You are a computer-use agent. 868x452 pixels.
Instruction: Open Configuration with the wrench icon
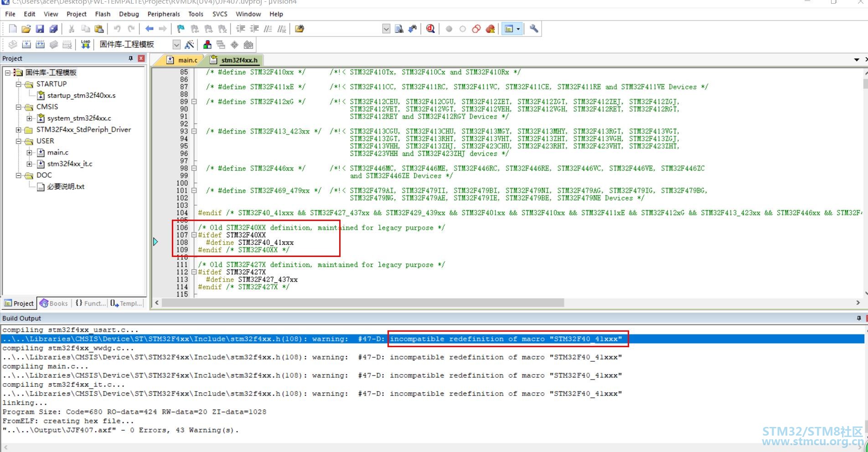(534, 29)
